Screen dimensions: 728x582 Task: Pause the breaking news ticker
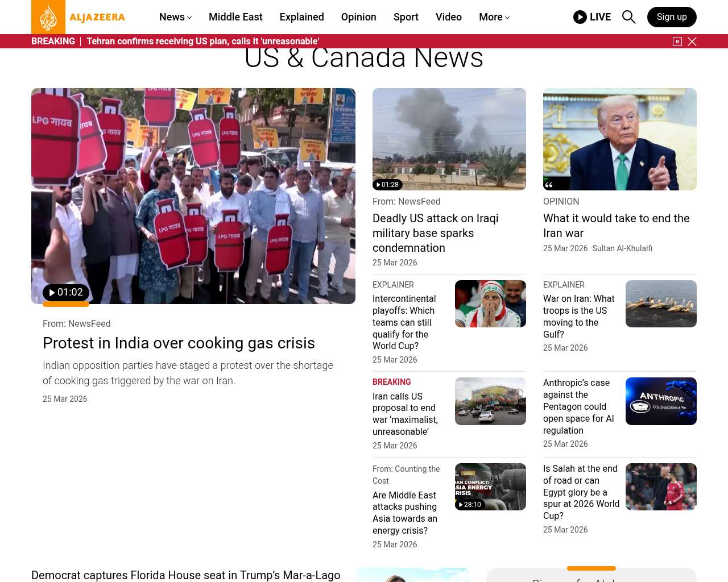677,41
